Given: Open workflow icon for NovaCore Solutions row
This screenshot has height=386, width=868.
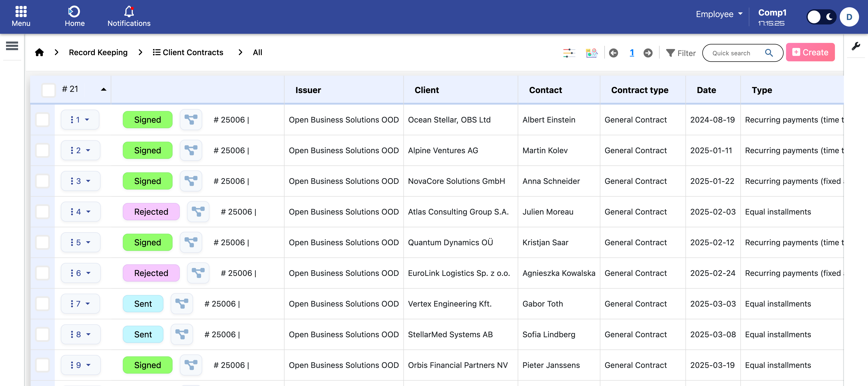Looking at the screenshot, I should [191, 181].
